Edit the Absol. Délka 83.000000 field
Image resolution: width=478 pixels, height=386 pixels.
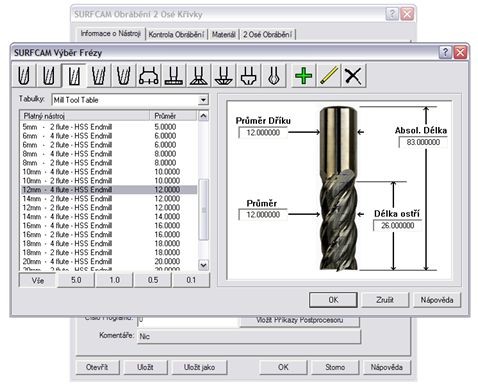click(x=423, y=142)
